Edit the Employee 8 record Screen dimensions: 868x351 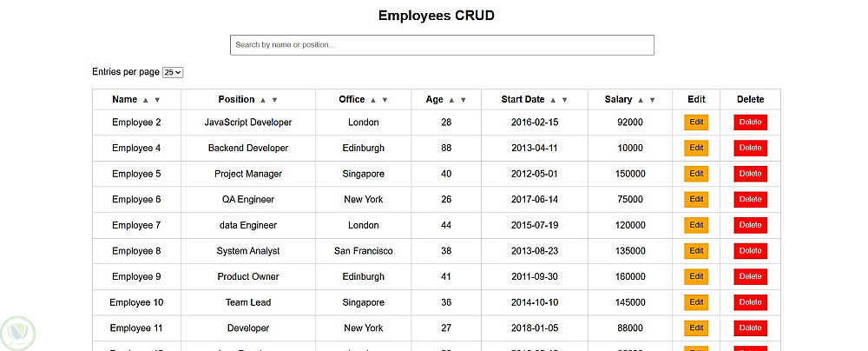click(x=696, y=251)
